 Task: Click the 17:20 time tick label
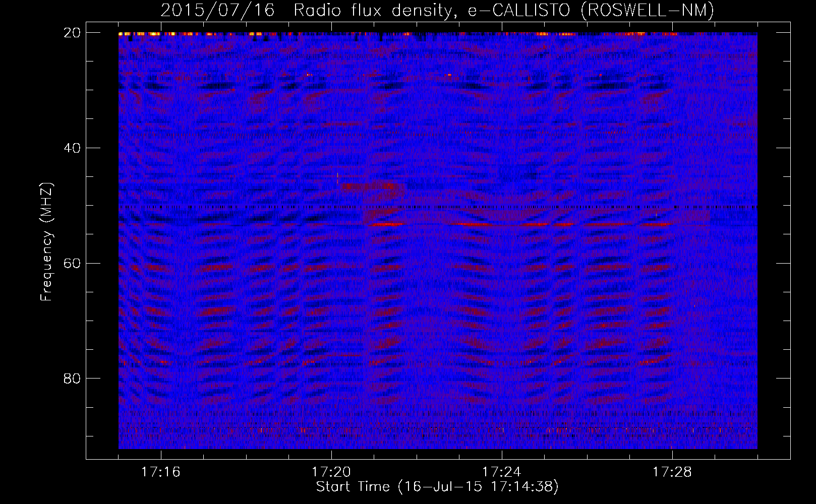point(331,472)
